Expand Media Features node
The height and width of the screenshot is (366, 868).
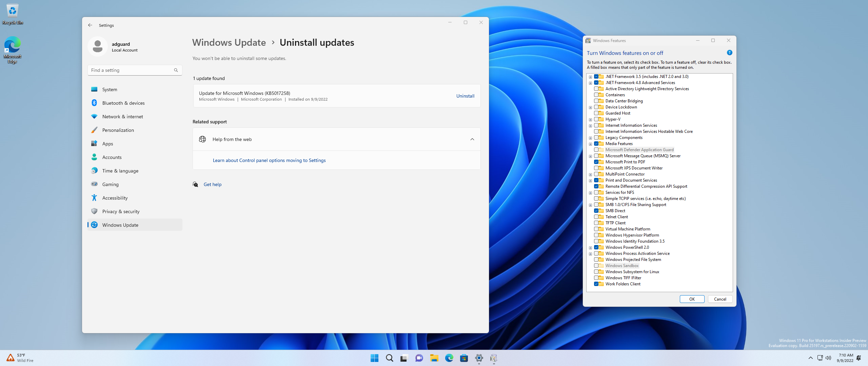point(590,144)
